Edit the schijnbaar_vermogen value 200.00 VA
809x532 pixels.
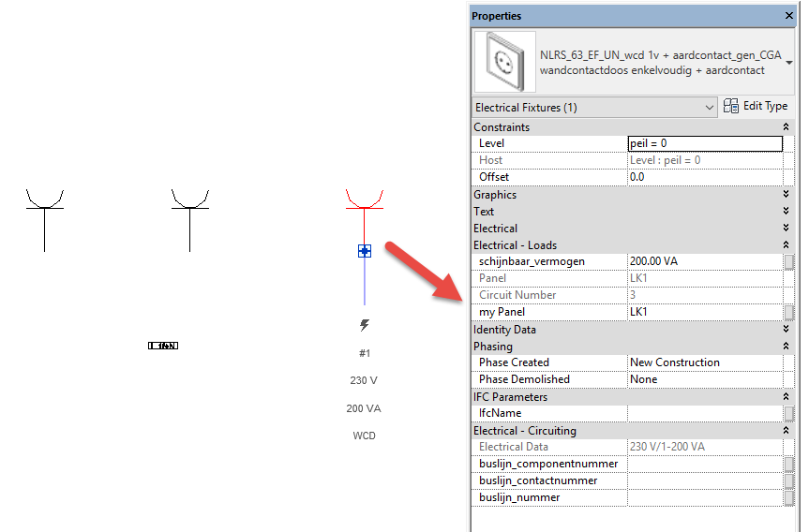(x=705, y=261)
